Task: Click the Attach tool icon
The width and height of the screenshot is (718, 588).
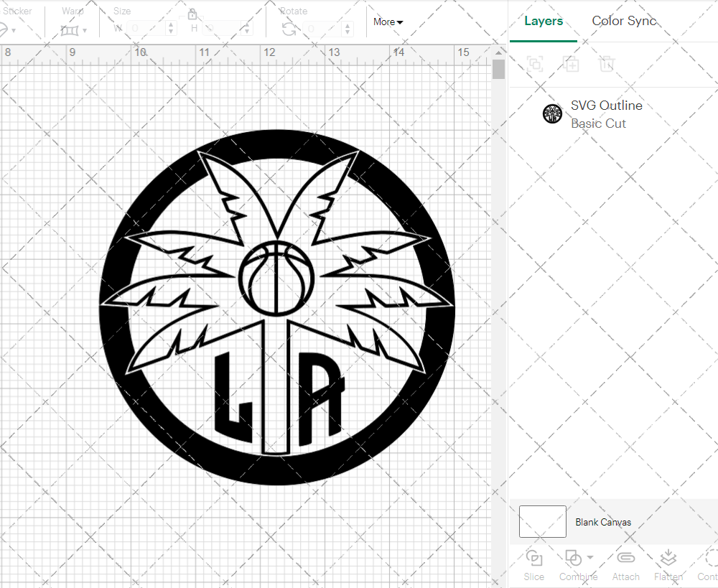Action: 625,559
